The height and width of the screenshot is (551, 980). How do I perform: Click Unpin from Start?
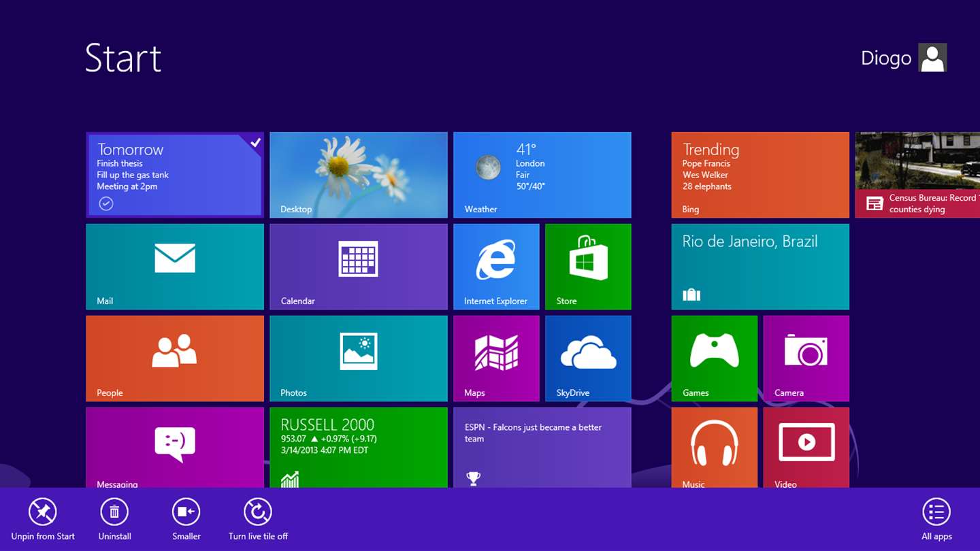coord(43,520)
